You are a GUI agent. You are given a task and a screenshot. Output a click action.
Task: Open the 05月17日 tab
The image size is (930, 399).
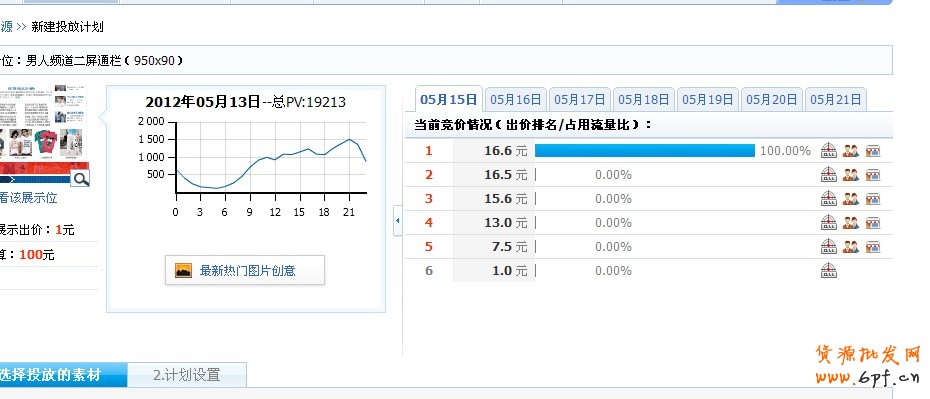pos(579,99)
